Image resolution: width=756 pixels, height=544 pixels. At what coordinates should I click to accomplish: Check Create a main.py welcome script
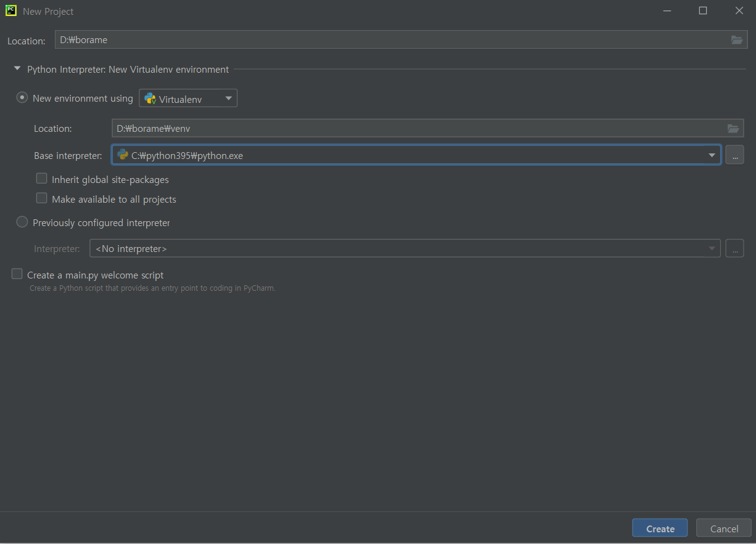coord(17,274)
